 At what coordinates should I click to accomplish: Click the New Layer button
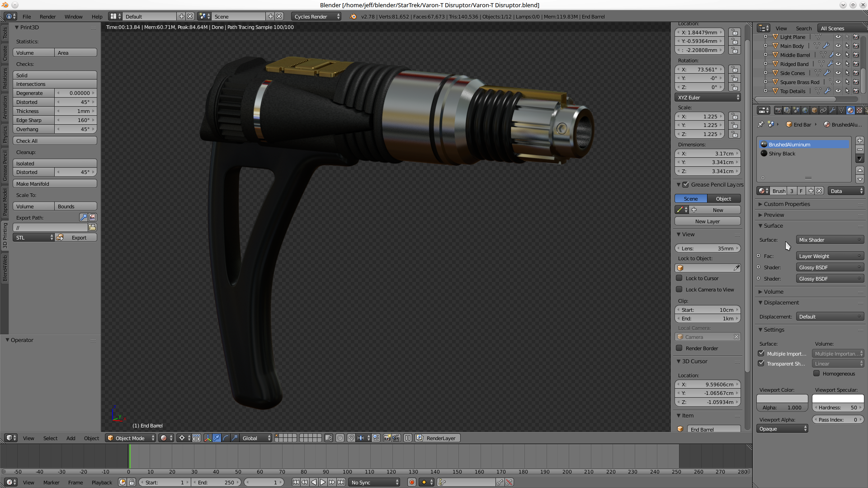[708, 221]
